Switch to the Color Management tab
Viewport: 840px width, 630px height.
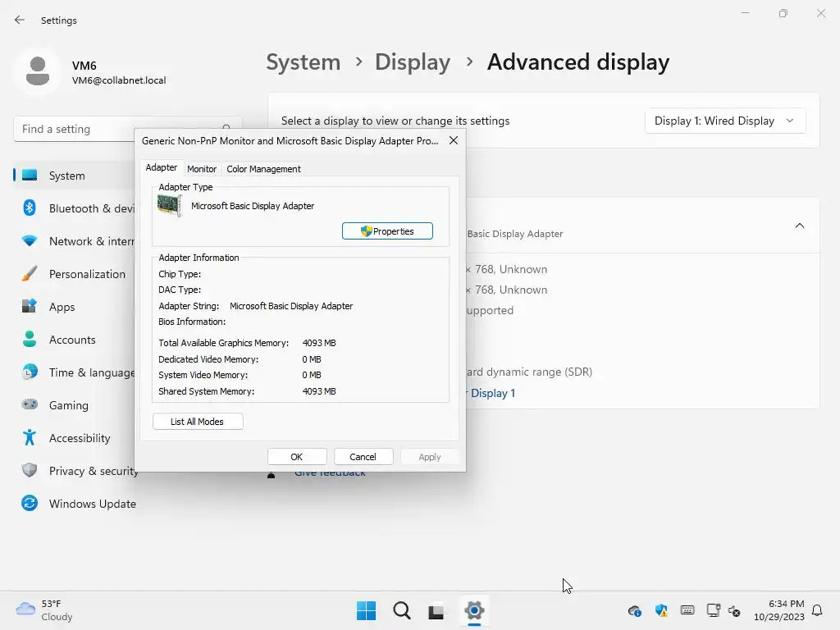263,169
